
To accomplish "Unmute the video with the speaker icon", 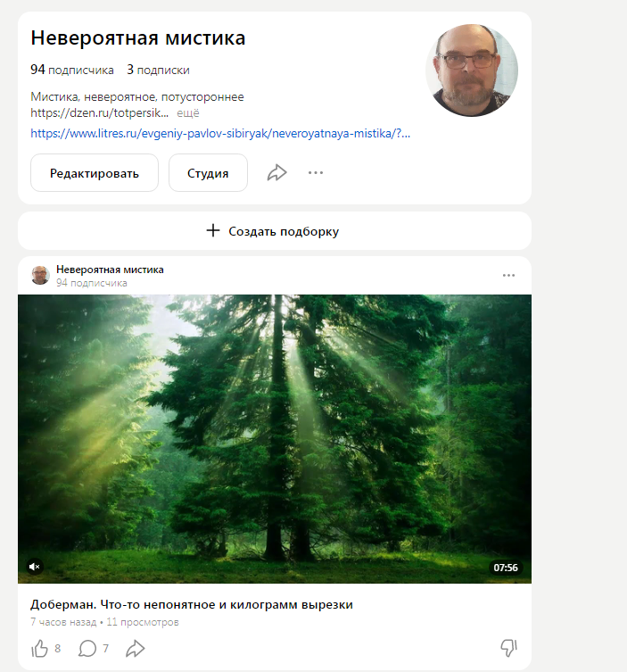I will tap(35, 567).
